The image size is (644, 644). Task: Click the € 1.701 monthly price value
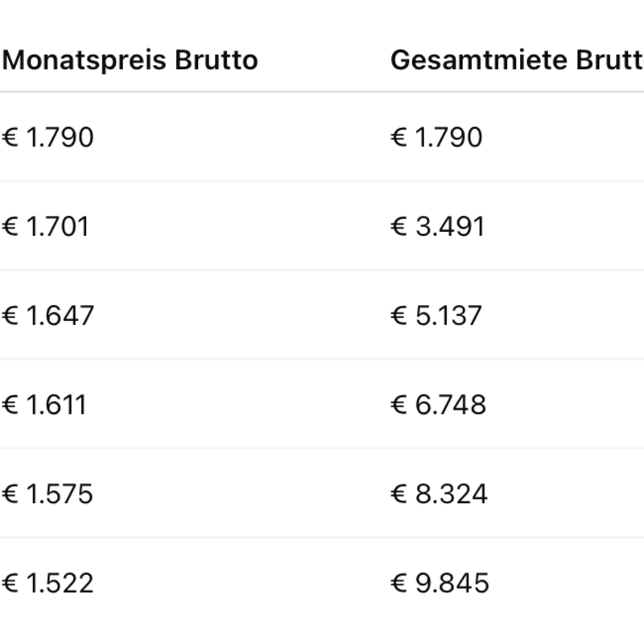click(46, 226)
